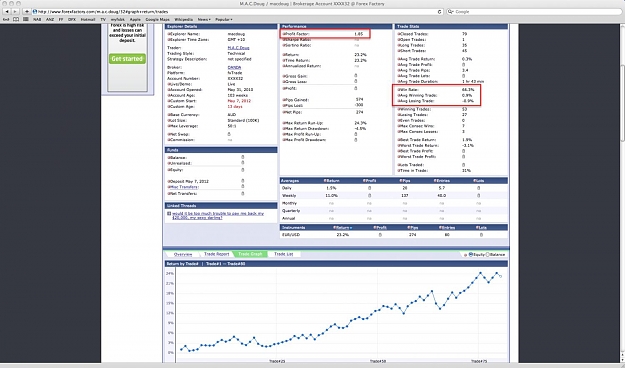The width and height of the screenshot is (625, 368).
Task: Select the Equity radio button
Action: (471, 254)
